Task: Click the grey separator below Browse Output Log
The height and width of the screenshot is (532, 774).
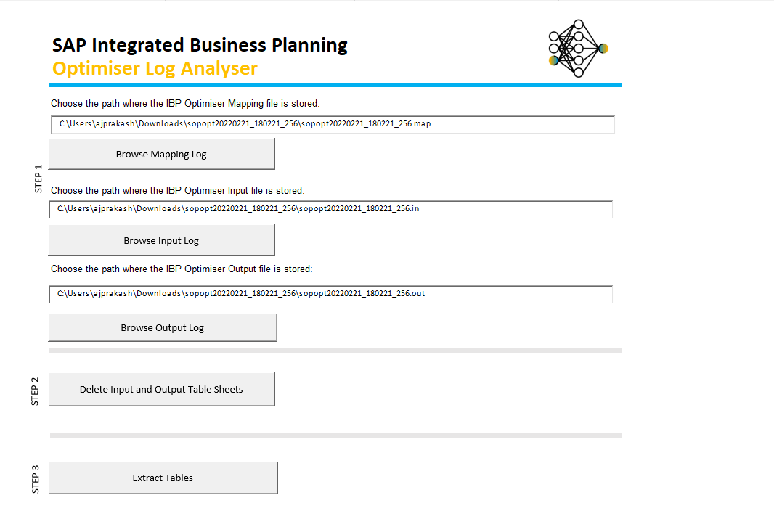Action: coord(335,351)
